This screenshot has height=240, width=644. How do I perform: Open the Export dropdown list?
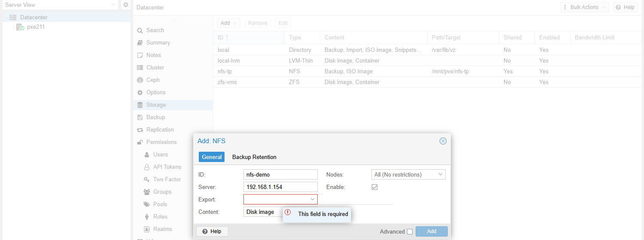point(313,199)
